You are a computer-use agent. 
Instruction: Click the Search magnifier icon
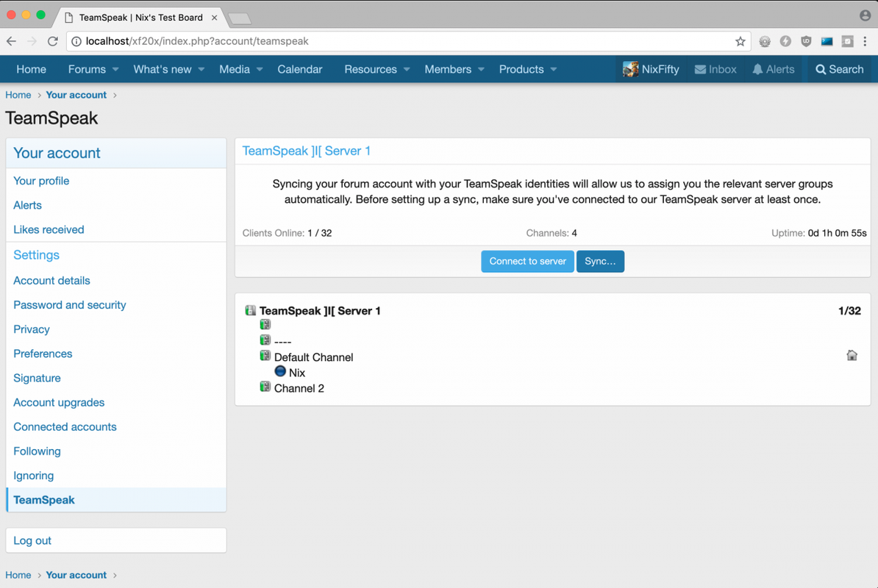pos(821,69)
